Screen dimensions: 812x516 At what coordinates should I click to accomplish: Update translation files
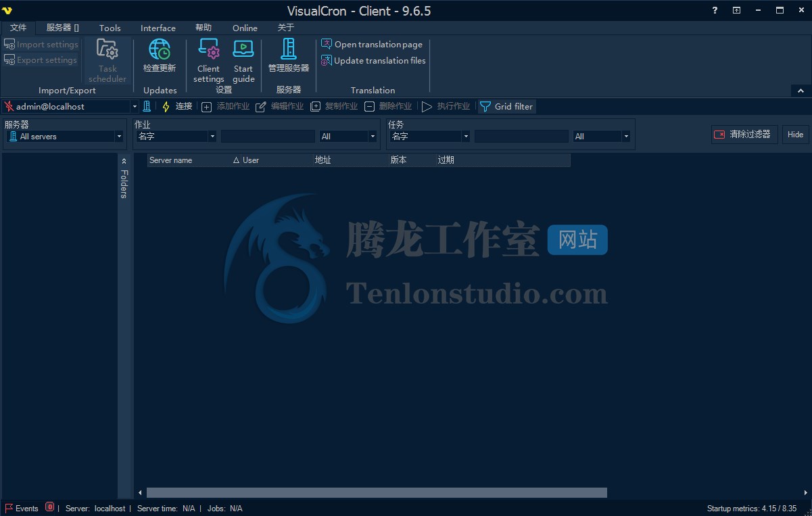tap(373, 60)
